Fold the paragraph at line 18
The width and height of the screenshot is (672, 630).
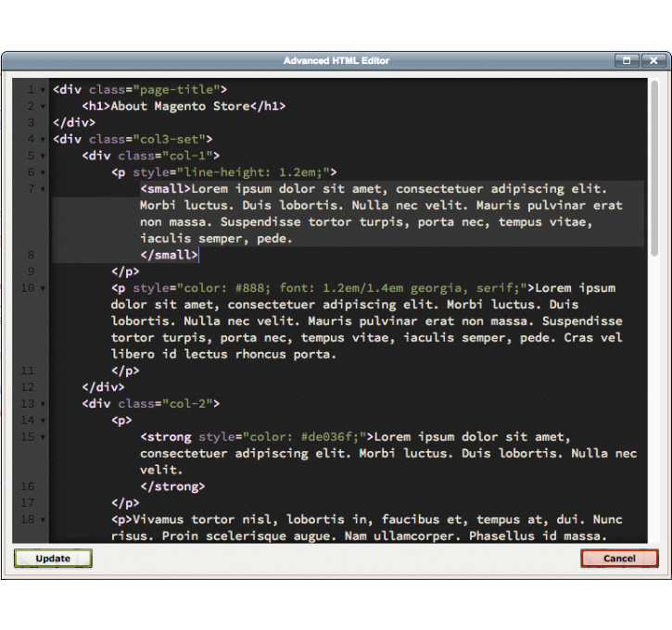coord(43,520)
